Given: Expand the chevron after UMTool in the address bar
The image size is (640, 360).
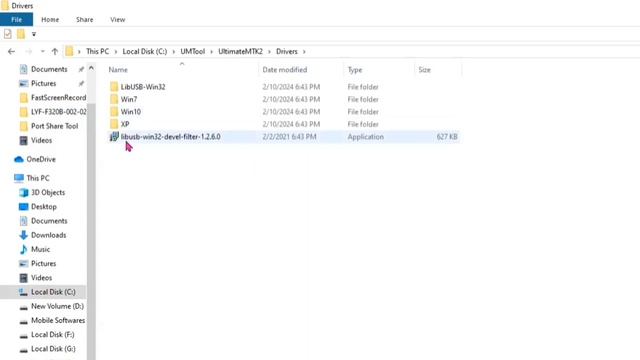Looking at the screenshot, I should [211, 51].
